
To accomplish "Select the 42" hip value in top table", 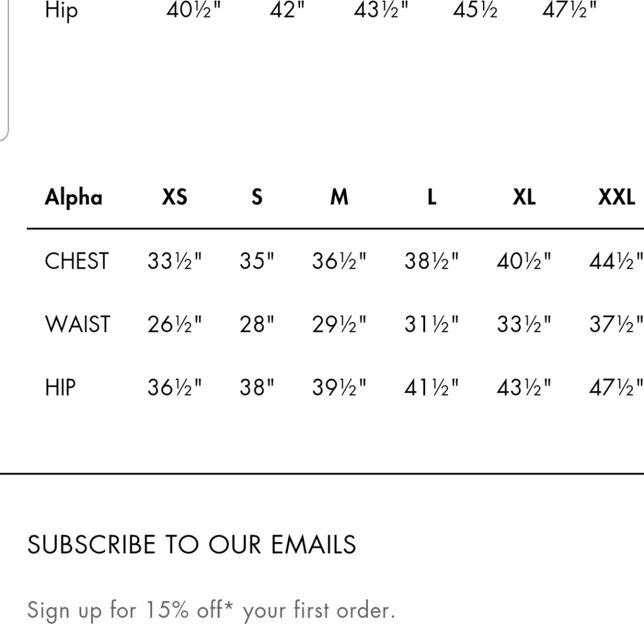I will pyautogui.click(x=287, y=10).
